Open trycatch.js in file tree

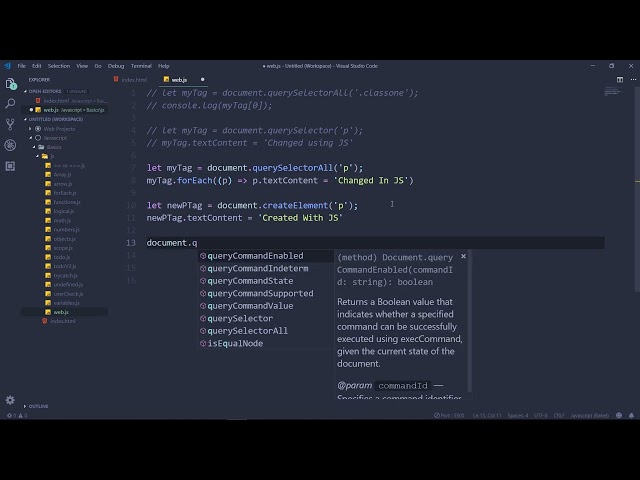[x=65, y=276]
